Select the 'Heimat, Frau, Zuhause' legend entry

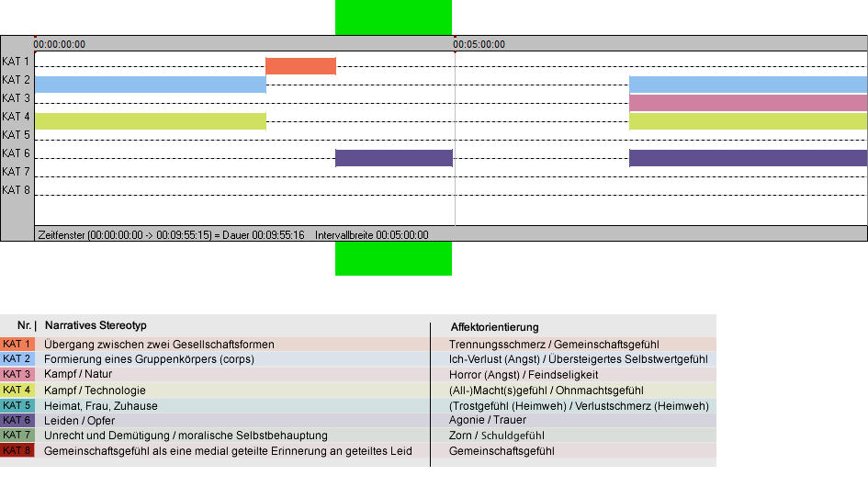coord(101,405)
